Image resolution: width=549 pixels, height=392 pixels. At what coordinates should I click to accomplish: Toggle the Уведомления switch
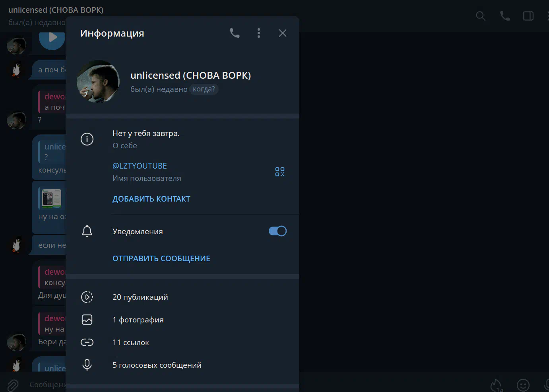point(277,231)
